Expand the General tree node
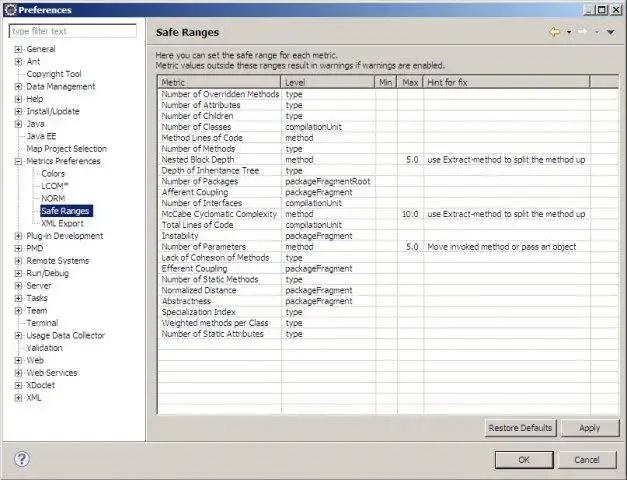This screenshot has width=627, height=480. click(x=18, y=49)
